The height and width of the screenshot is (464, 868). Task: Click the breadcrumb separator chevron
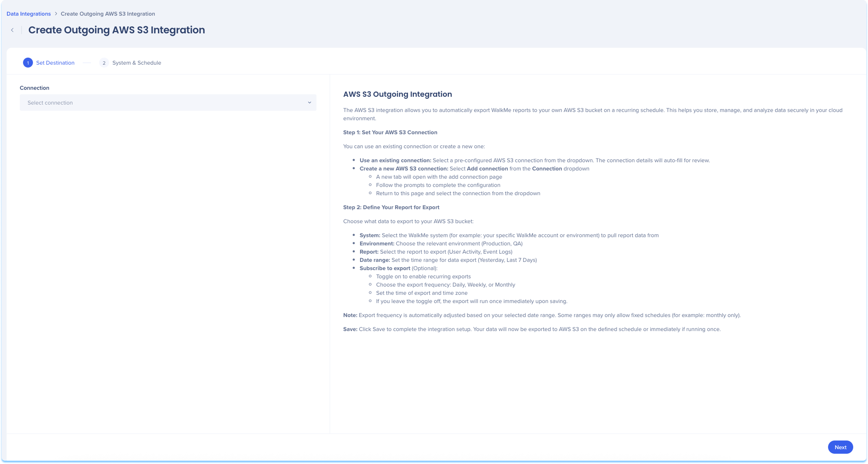[56, 14]
